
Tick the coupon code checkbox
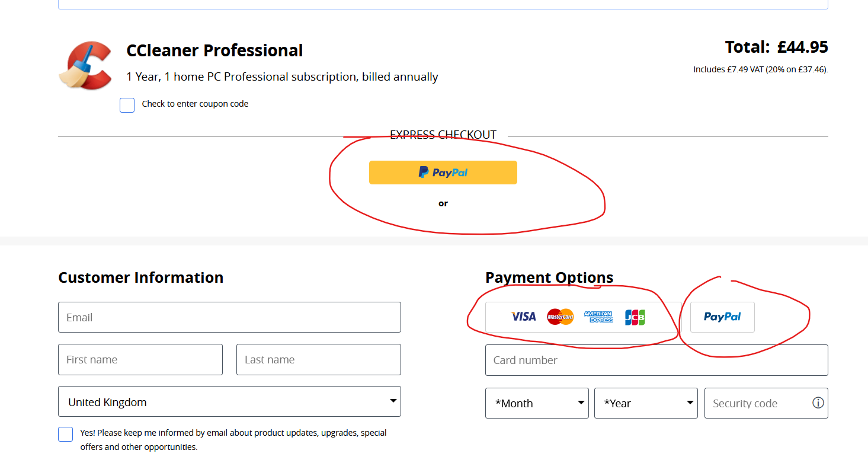pyautogui.click(x=127, y=105)
